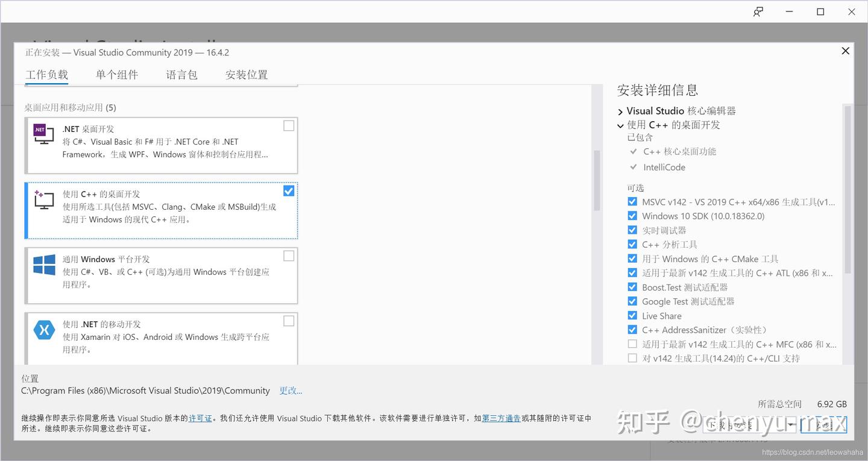Screen dimensions: 868x461
Task: Uncheck the Google Test 测试适配器 option
Action: pos(632,301)
